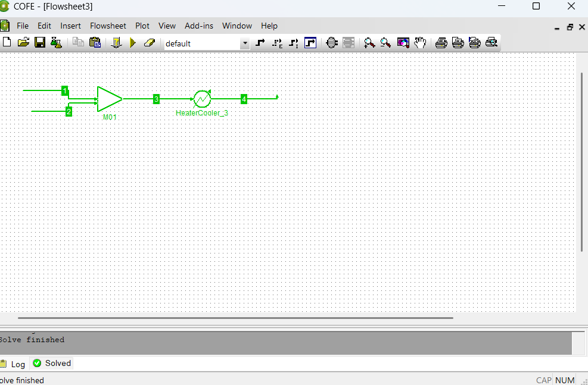Open the Flowsheet menu
This screenshot has height=385, width=588.
[108, 26]
